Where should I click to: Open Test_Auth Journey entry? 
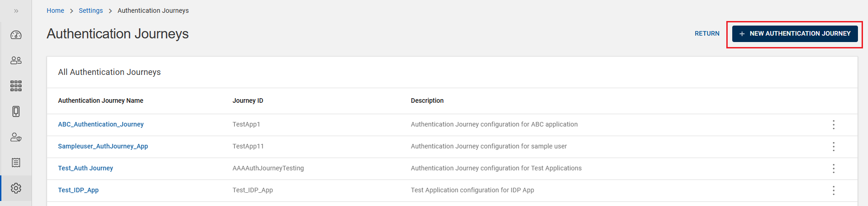85,168
